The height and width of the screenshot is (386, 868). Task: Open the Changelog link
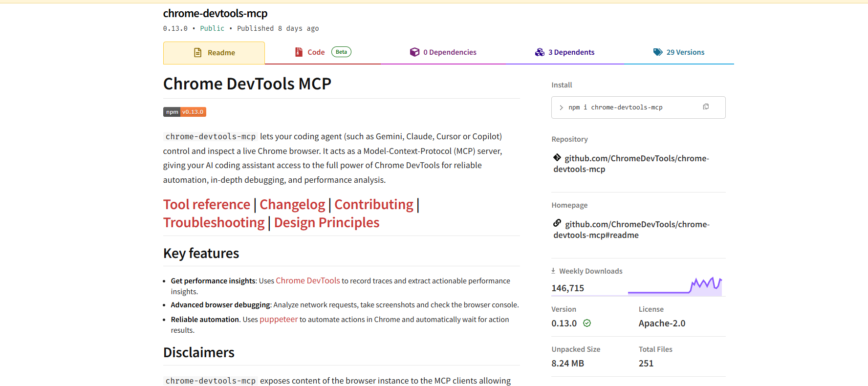[x=292, y=204]
